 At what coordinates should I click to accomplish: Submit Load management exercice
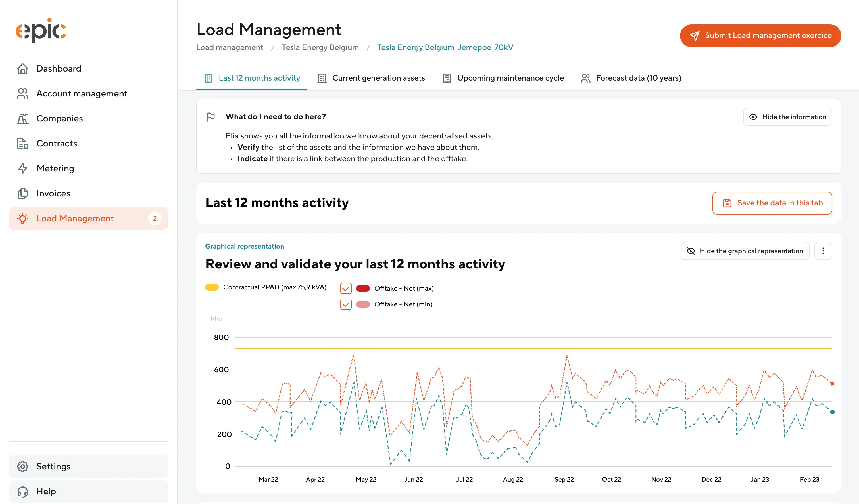[x=760, y=36]
